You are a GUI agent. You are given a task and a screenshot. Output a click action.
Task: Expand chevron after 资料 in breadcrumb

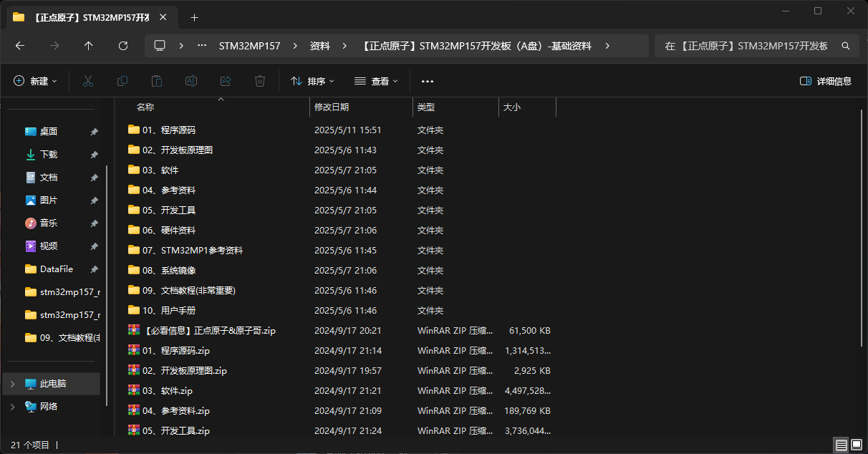tap(344, 46)
